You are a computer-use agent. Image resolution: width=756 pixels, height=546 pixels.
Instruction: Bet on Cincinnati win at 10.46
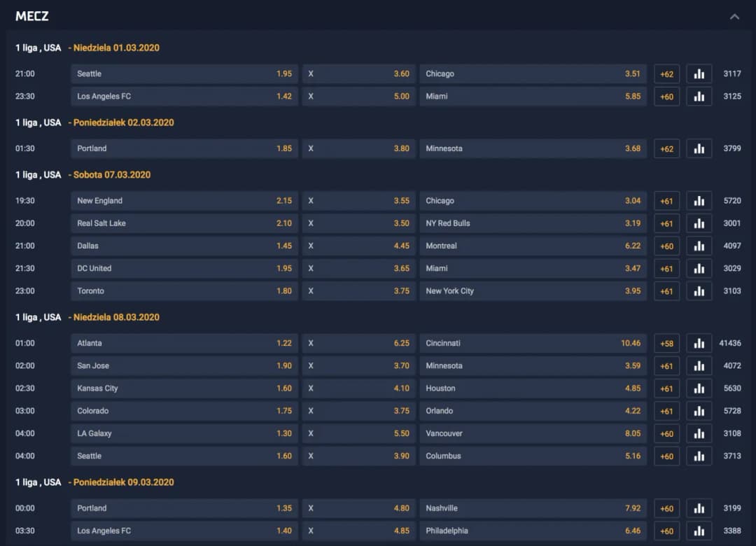coord(533,344)
